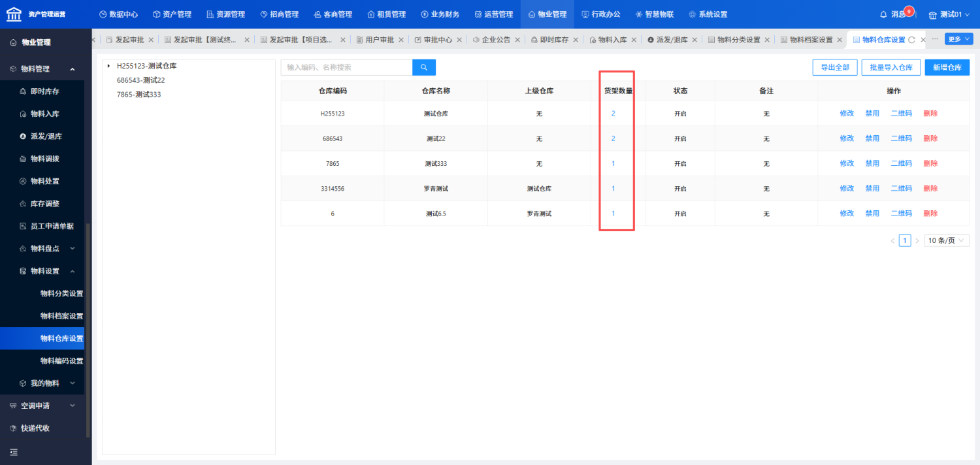This screenshot has height=465, width=980.
Task: Click the search magnifier button
Action: click(423, 67)
